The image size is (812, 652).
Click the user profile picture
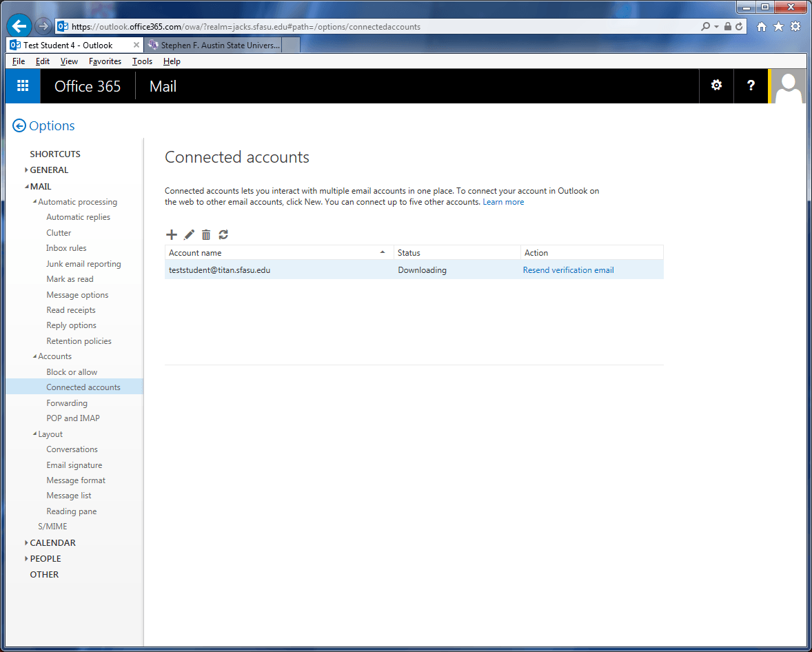click(x=789, y=86)
